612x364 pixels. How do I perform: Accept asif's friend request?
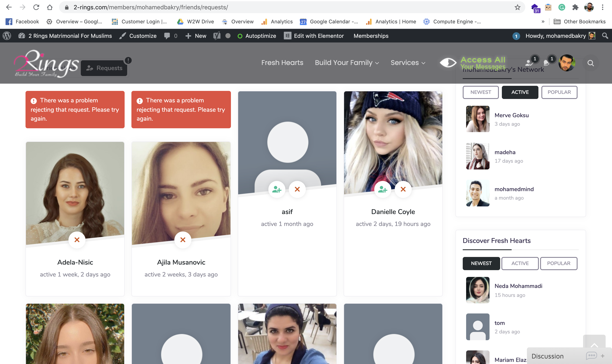point(277,189)
